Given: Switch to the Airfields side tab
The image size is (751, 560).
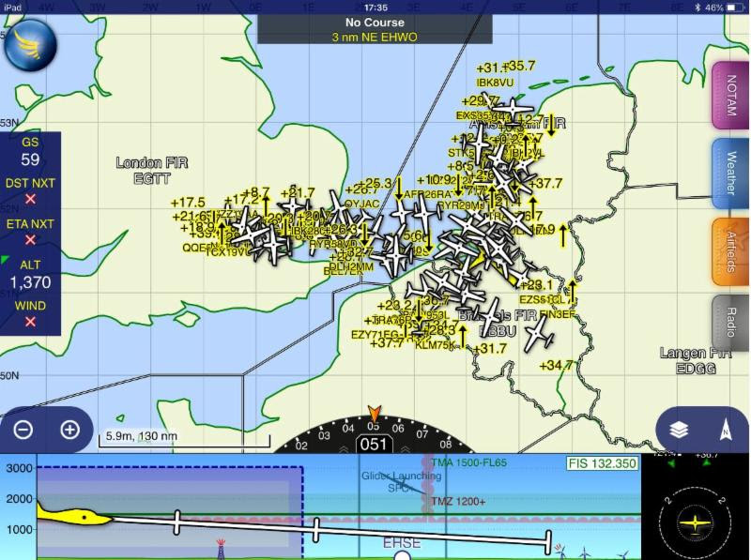Looking at the screenshot, I should click(730, 251).
